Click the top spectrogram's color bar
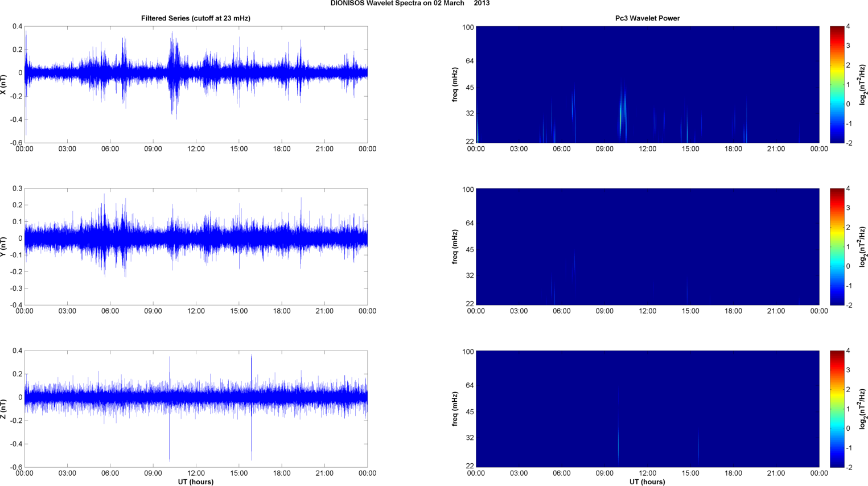Screen dimensions: 868x486 click(837, 85)
